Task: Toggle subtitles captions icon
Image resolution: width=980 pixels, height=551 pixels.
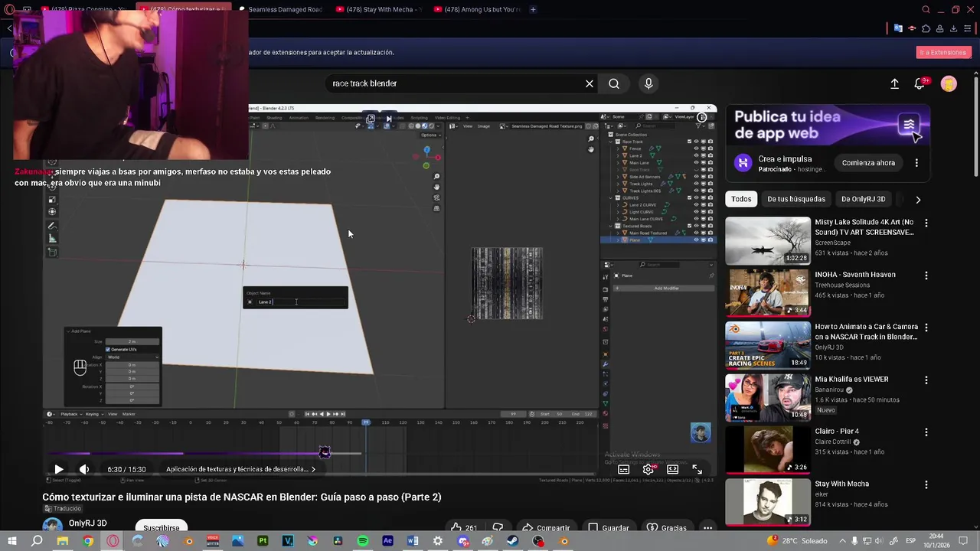Action: click(x=624, y=469)
